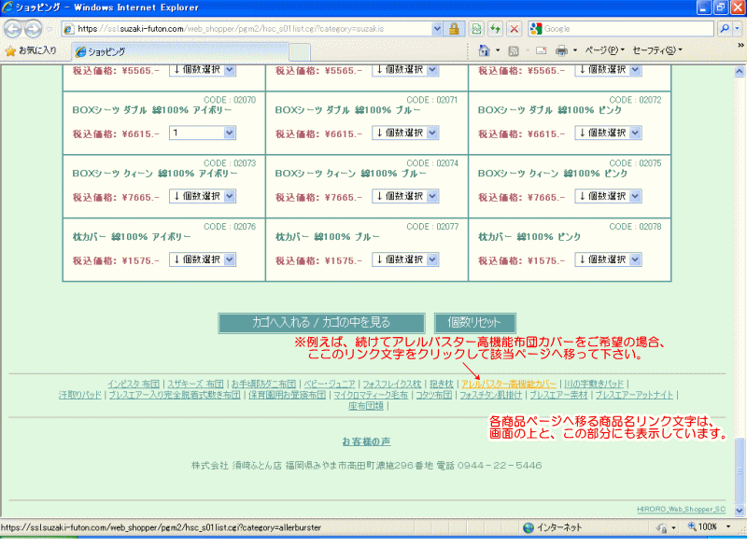Open the ページ(P) menu

(x=604, y=50)
